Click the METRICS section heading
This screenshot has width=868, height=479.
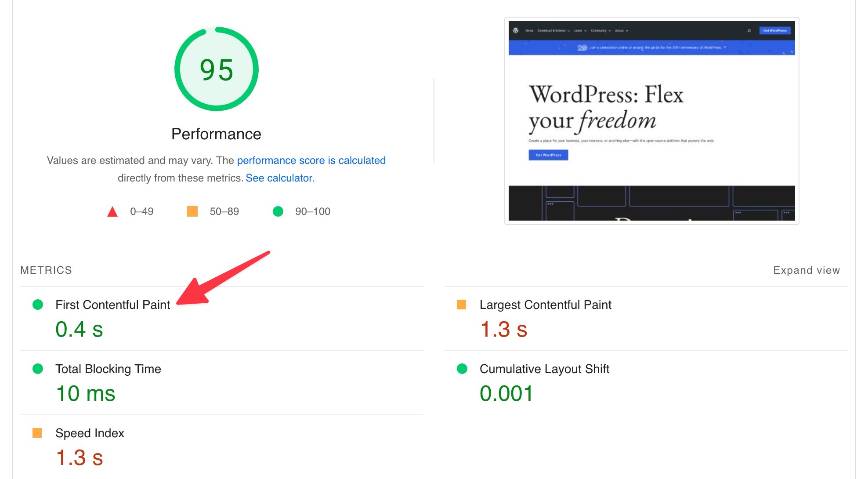tap(46, 270)
